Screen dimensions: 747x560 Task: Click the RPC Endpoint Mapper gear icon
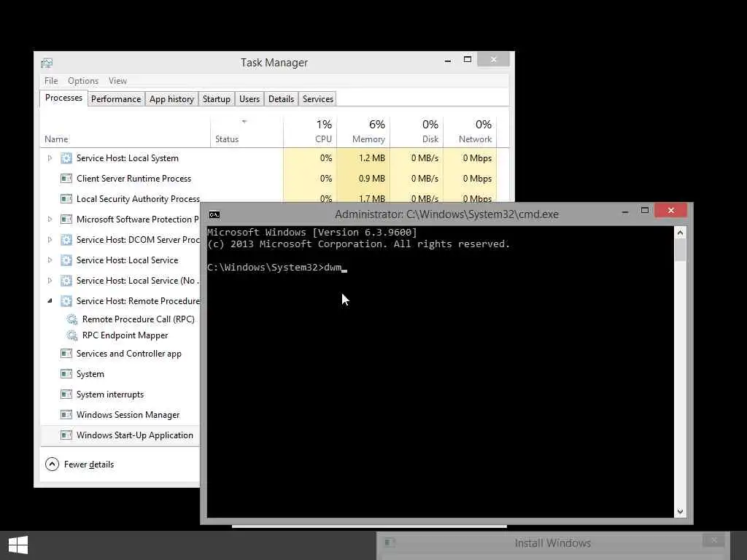click(72, 335)
